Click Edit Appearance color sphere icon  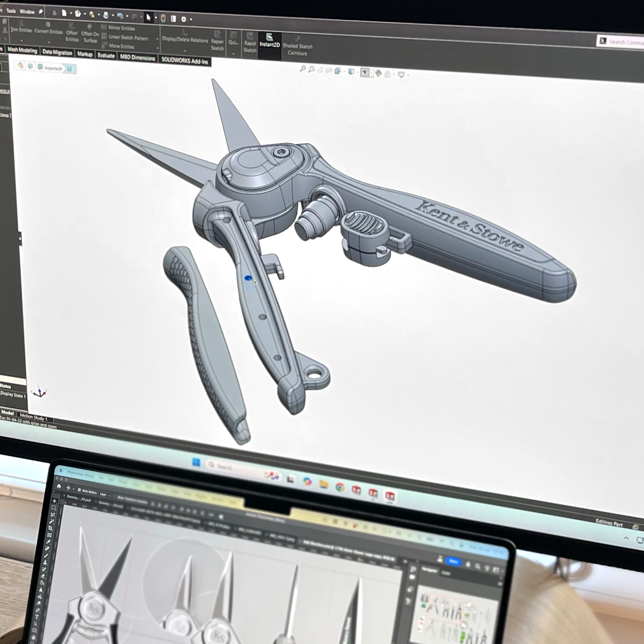point(378,73)
